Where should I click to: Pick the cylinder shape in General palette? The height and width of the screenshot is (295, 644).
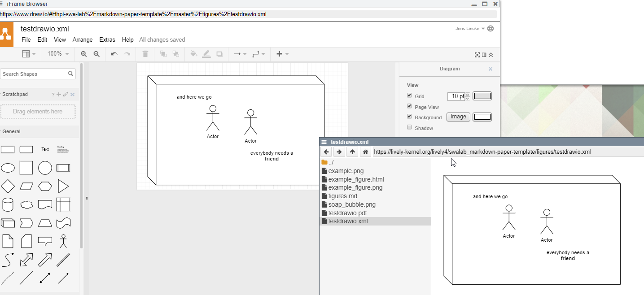pos(8,205)
